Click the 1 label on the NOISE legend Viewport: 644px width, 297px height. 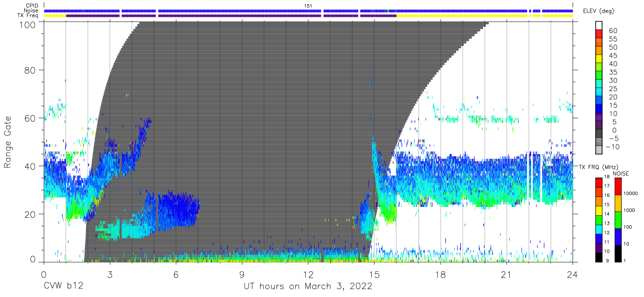click(626, 260)
